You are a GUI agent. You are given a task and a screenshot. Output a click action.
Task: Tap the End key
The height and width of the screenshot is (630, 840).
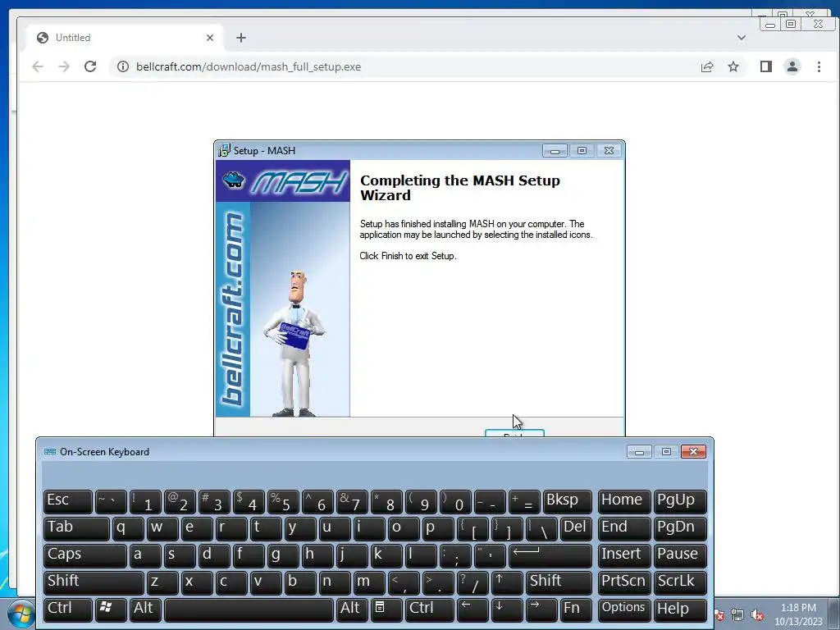623,528
